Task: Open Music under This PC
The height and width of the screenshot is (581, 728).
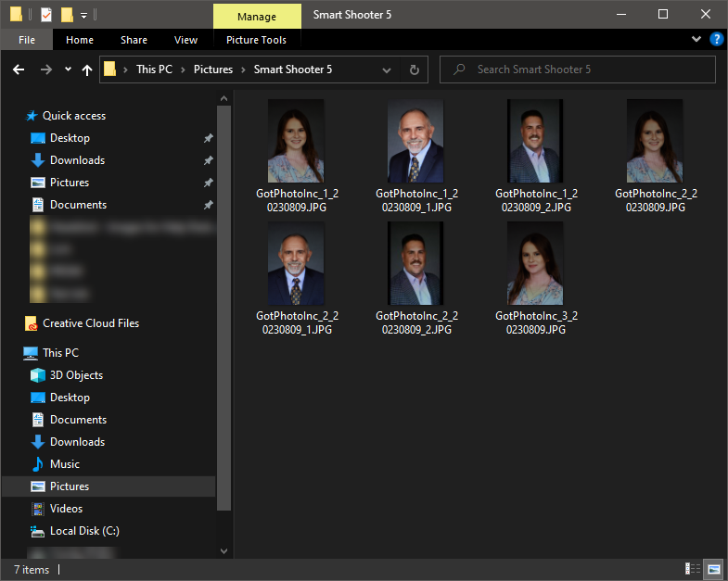Action: pyautogui.click(x=65, y=464)
